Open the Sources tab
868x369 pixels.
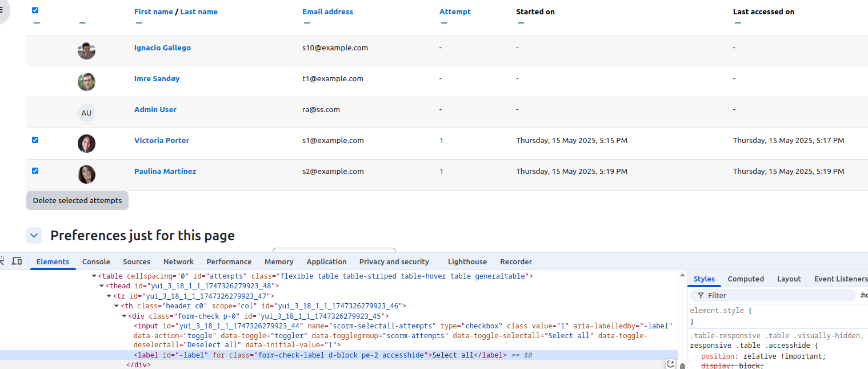137,261
